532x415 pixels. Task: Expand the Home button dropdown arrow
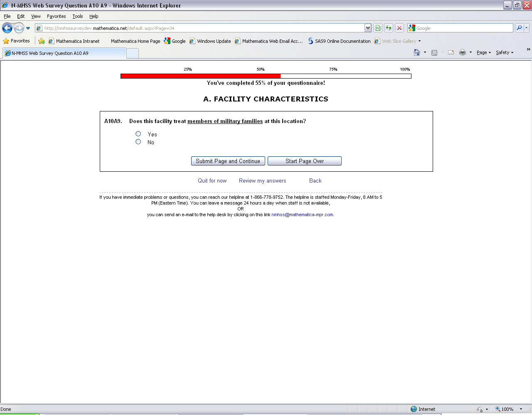[425, 52]
